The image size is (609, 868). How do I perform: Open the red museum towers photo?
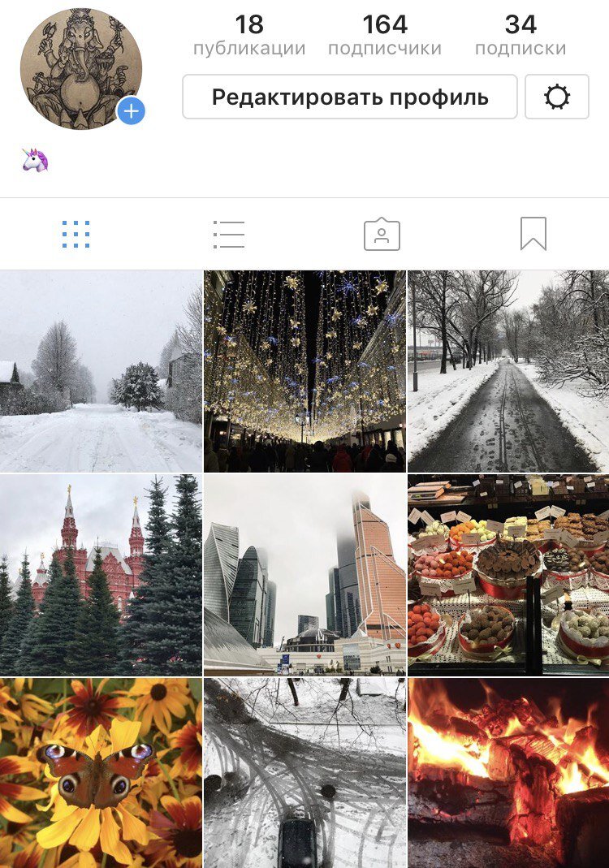[x=101, y=575]
